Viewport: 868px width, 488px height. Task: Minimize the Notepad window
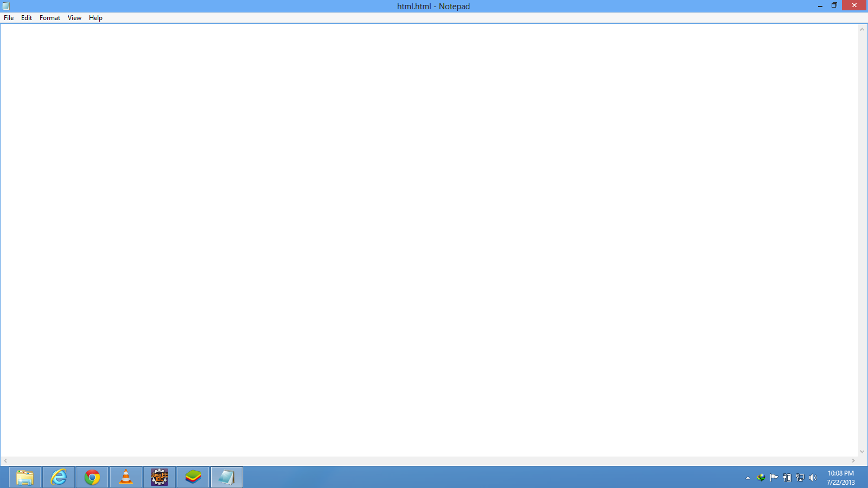coord(820,6)
